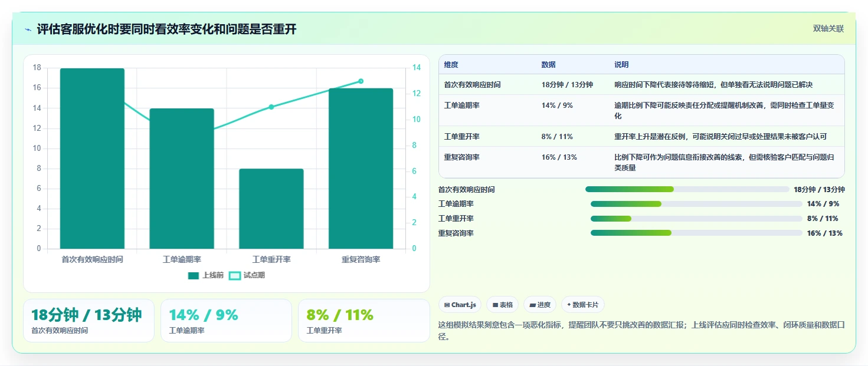
Task: Click the 维度 column header
Action: point(451,65)
